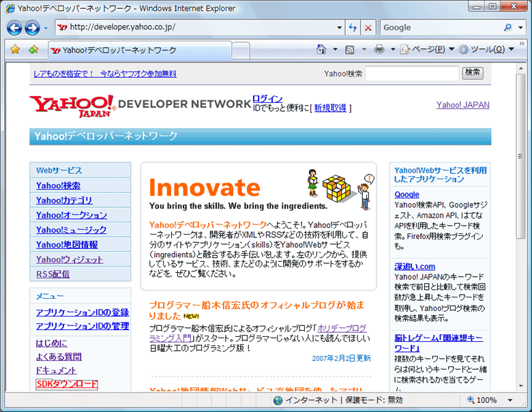This screenshot has width=532, height=412.
Task: Click アプリケーションIDの登録 link
Action: click(83, 312)
